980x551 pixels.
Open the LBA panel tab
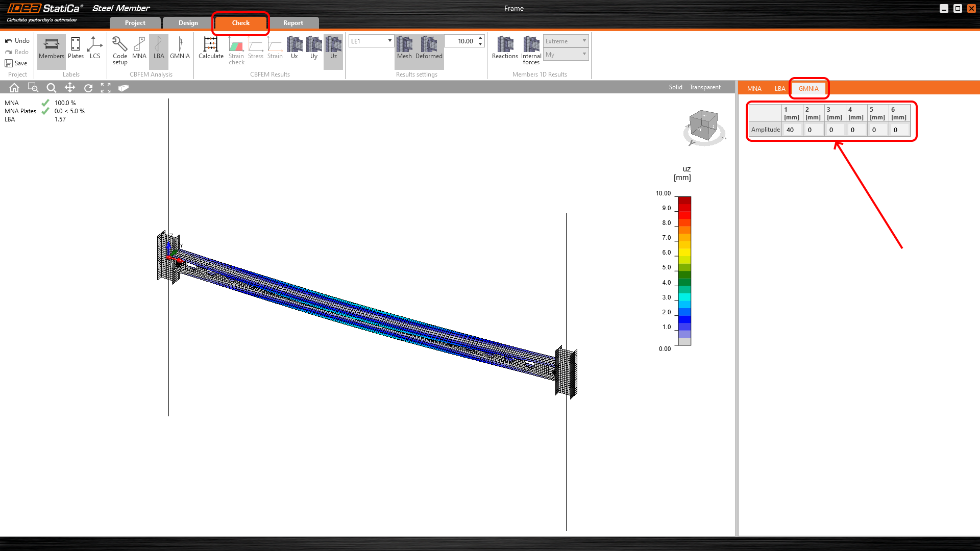[x=779, y=89]
